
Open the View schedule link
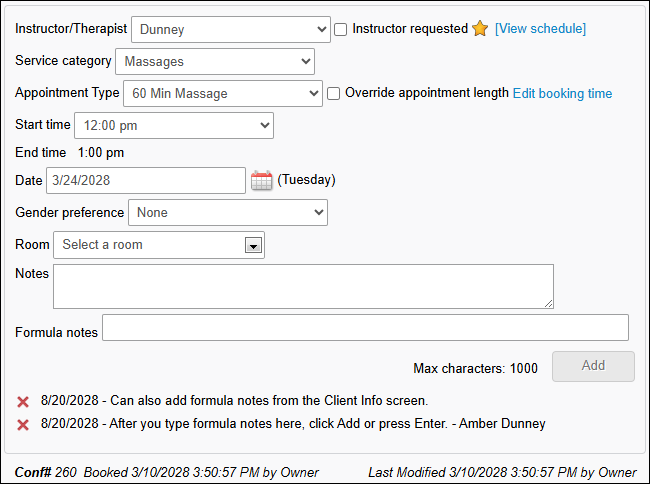(x=540, y=29)
